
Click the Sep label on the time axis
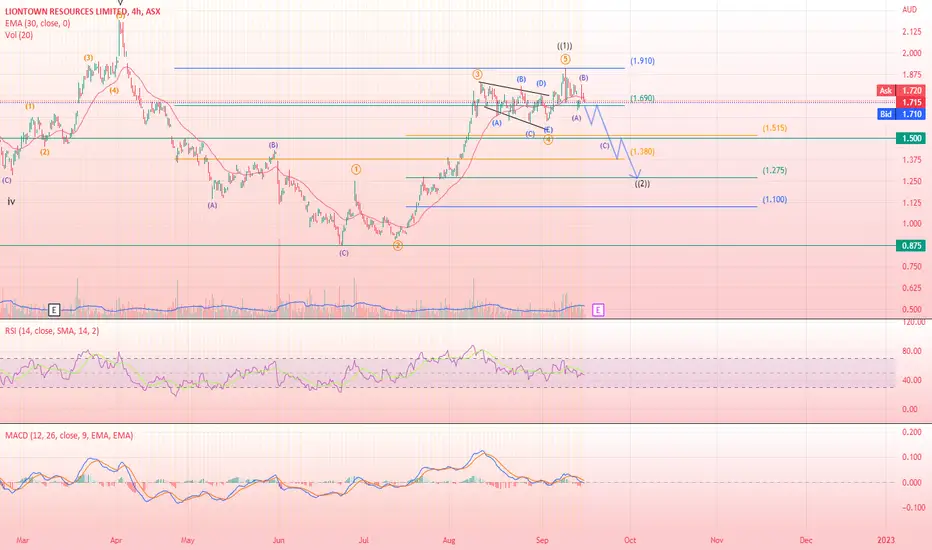click(542, 540)
